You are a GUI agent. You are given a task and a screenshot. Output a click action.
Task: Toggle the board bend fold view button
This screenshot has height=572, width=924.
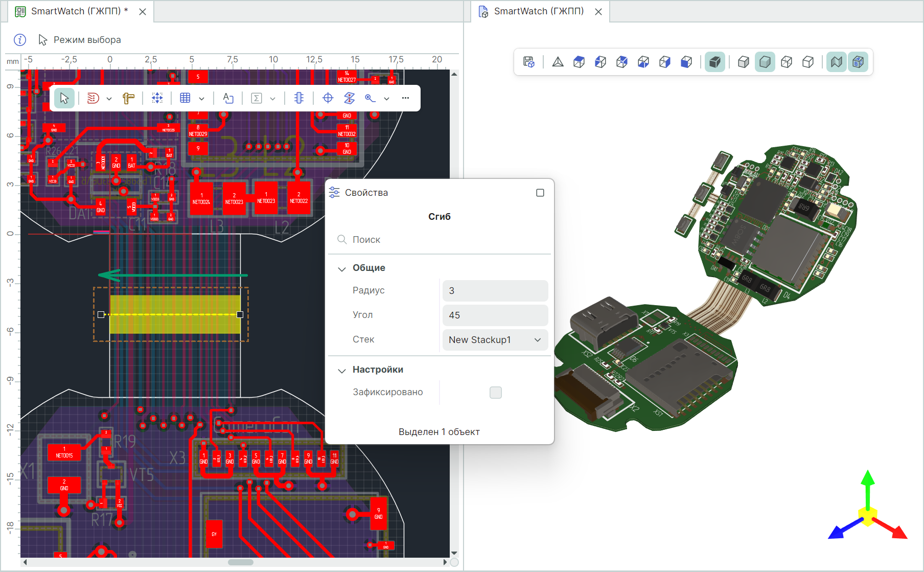[x=836, y=62]
